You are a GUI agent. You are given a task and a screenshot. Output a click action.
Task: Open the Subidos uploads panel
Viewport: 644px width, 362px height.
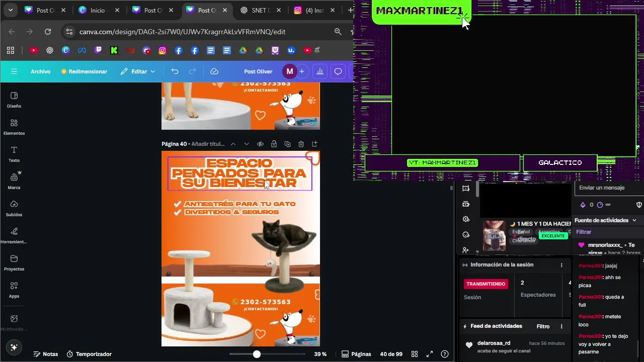pyautogui.click(x=14, y=209)
